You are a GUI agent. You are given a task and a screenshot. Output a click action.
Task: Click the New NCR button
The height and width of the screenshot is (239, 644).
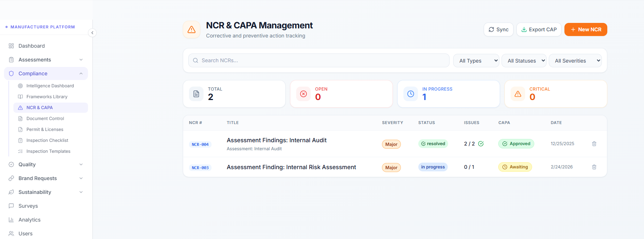[585, 29]
